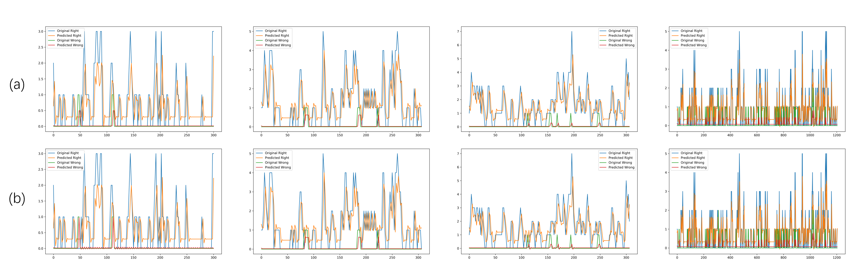The height and width of the screenshot is (269, 868).
Task: Click Predicted Wrong legend text in row (b) y-max-3.0 plot
Action: 70,167
